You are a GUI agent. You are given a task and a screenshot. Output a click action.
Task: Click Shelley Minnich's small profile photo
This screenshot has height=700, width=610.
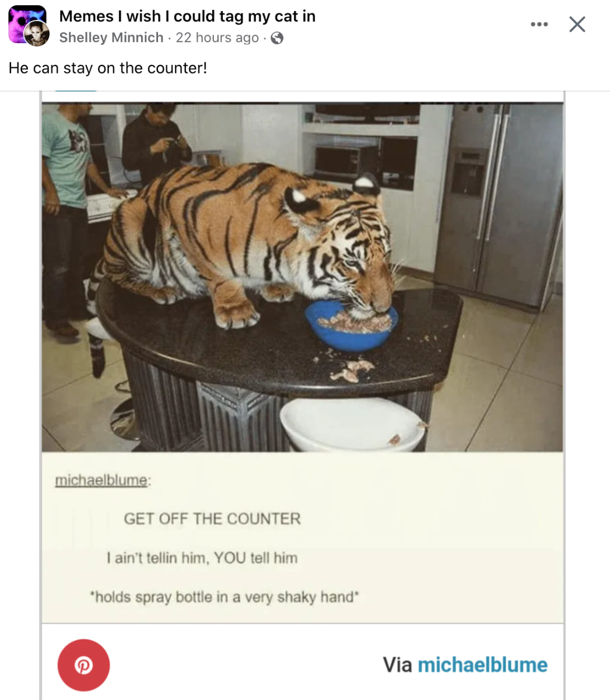(x=36, y=34)
